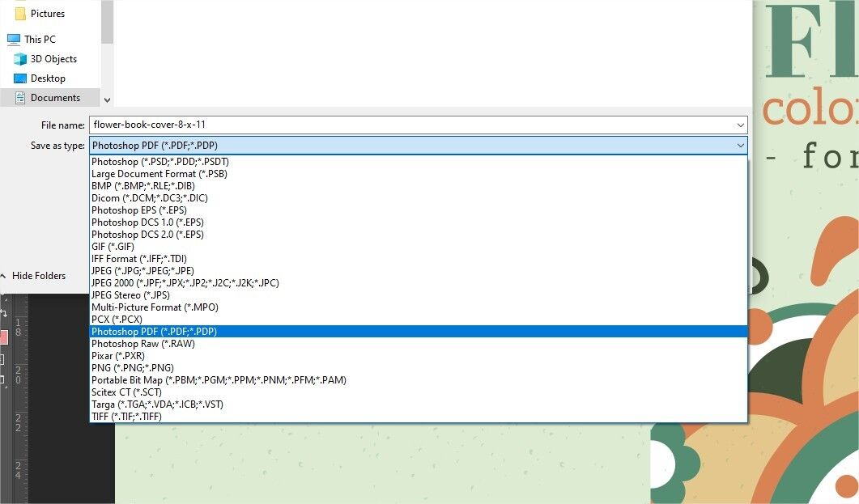This screenshot has width=859, height=504.
Task: Open the Pictures folder in navigation pane
Action: (x=47, y=14)
